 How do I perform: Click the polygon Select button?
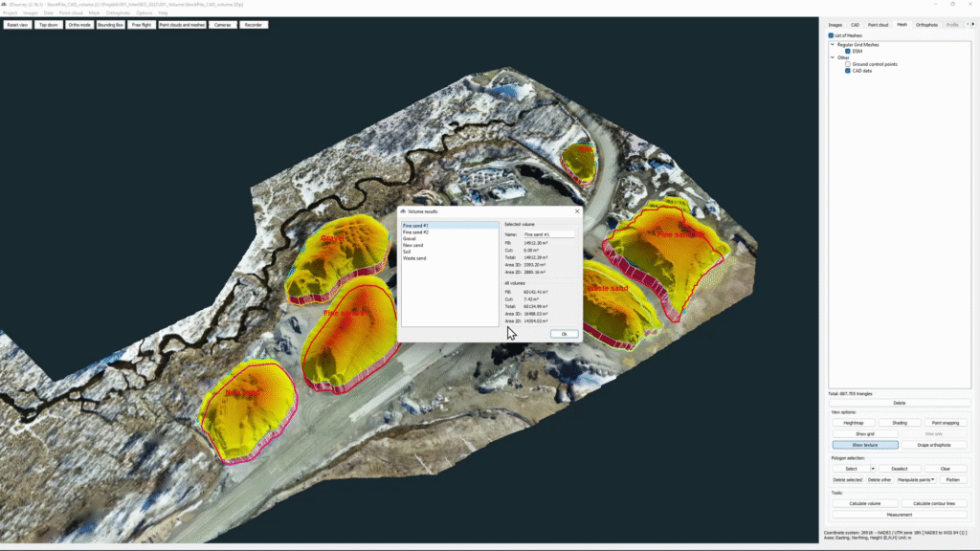(x=851, y=469)
